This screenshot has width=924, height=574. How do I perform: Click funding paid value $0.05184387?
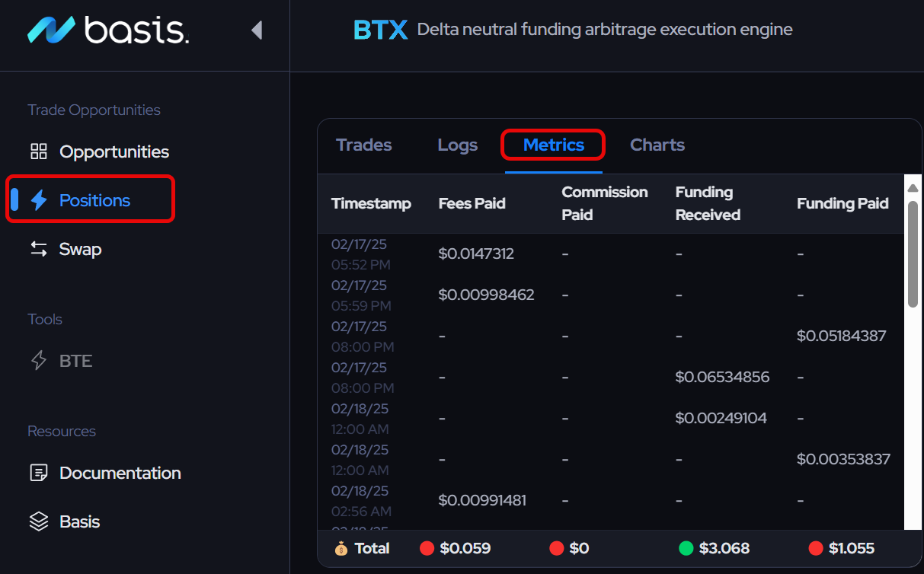click(842, 336)
